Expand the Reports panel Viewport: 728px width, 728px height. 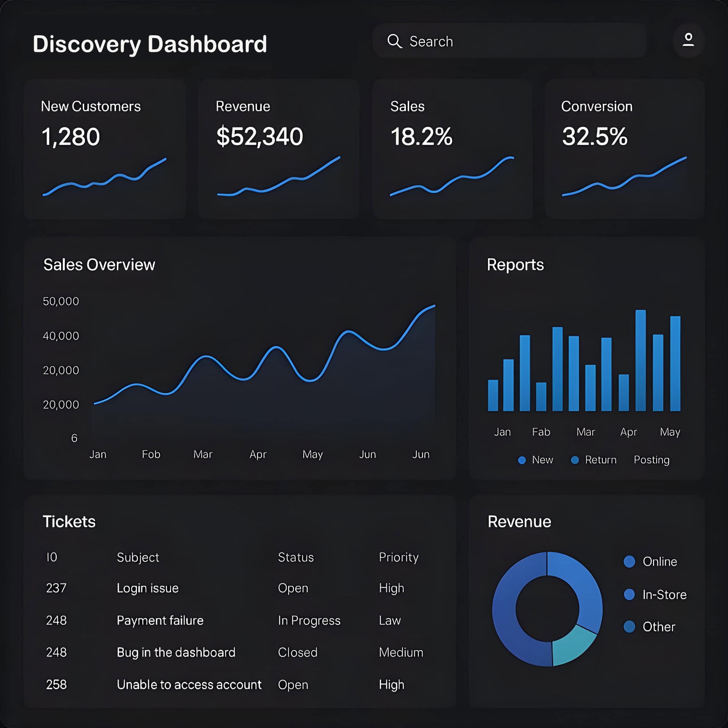515,265
